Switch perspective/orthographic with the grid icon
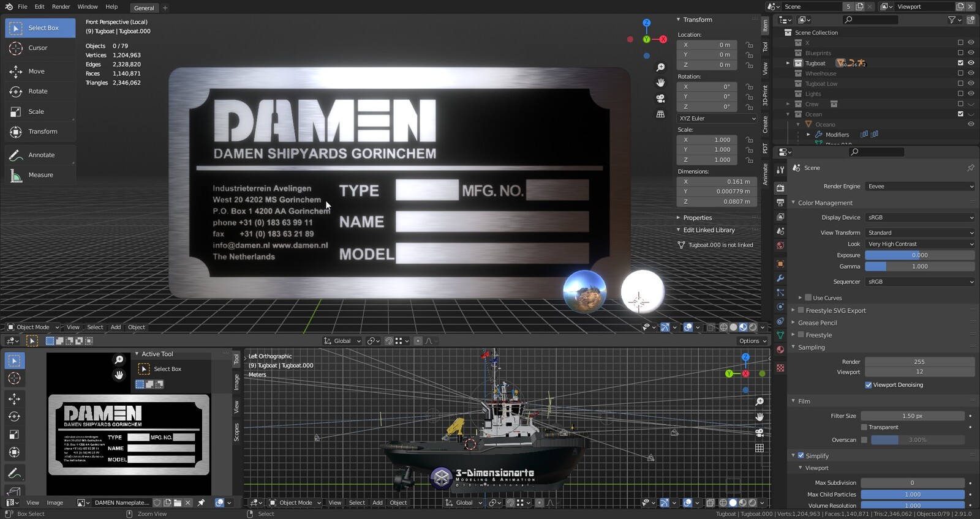The height and width of the screenshot is (519, 980). 660,114
